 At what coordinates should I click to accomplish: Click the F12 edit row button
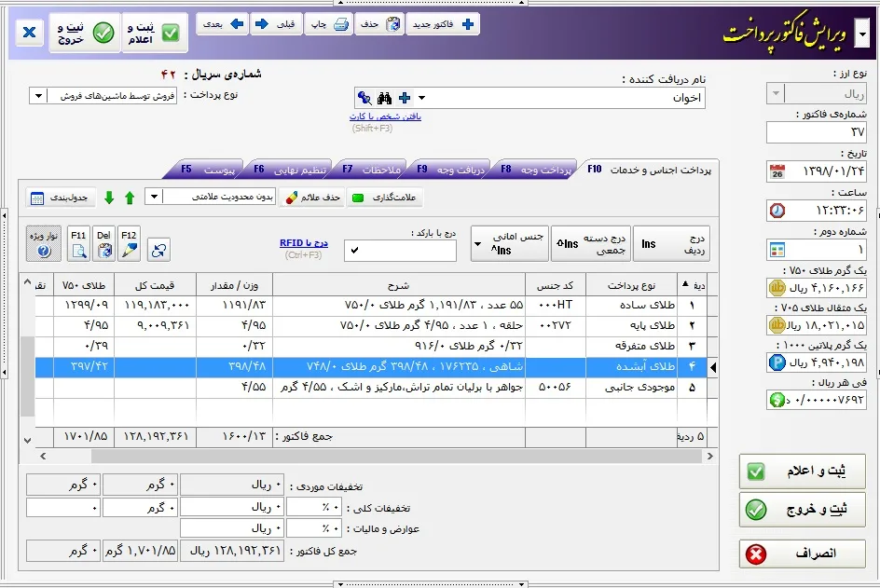tap(129, 243)
